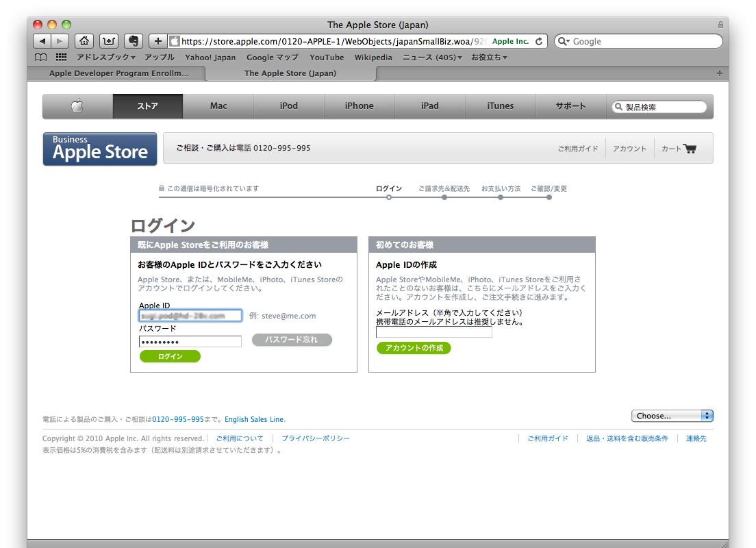Image resolution: width=756 pixels, height=548 pixels.
Task: Click the Apple logo in site navigation
Action: click(77, 106)
